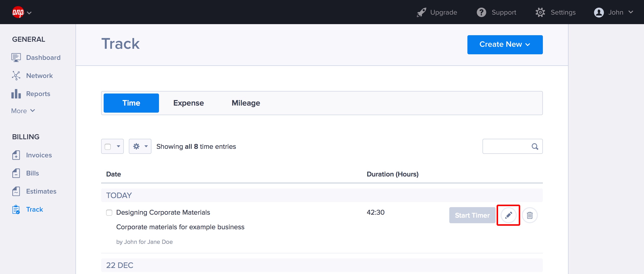This screenshot has width=644, height=274.
Task: Open Bills document icon in sidebar
Action: pos(16,173)
